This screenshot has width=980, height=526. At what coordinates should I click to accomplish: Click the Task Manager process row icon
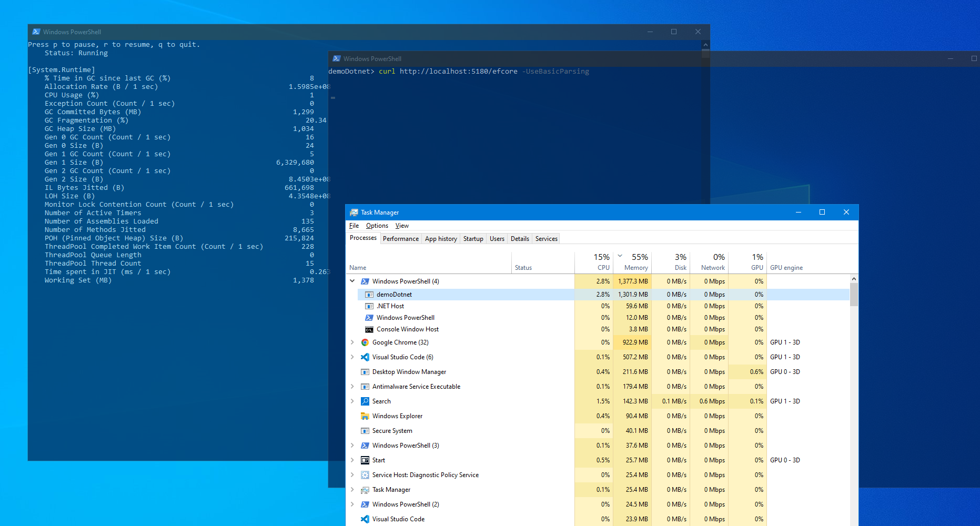pyautogui.click(x=365, y=490)
